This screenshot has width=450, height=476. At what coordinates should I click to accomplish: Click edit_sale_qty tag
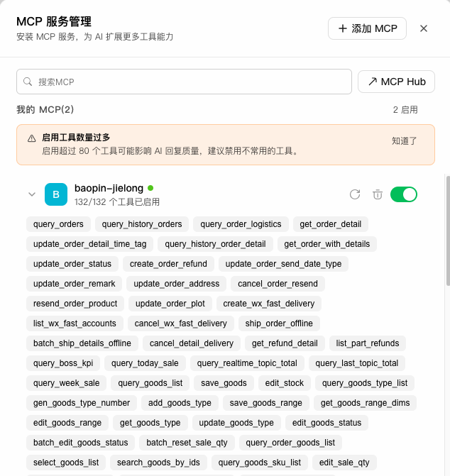pos(344,463)
